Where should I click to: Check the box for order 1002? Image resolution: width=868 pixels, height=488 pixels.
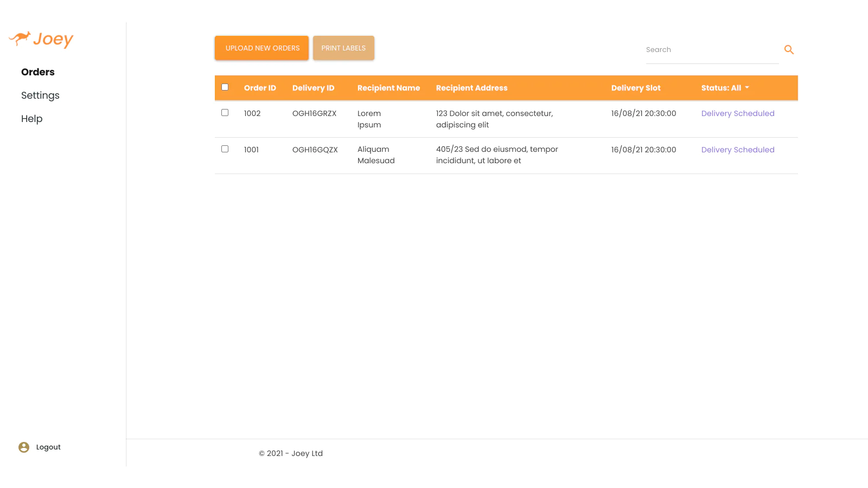point(225,113)
